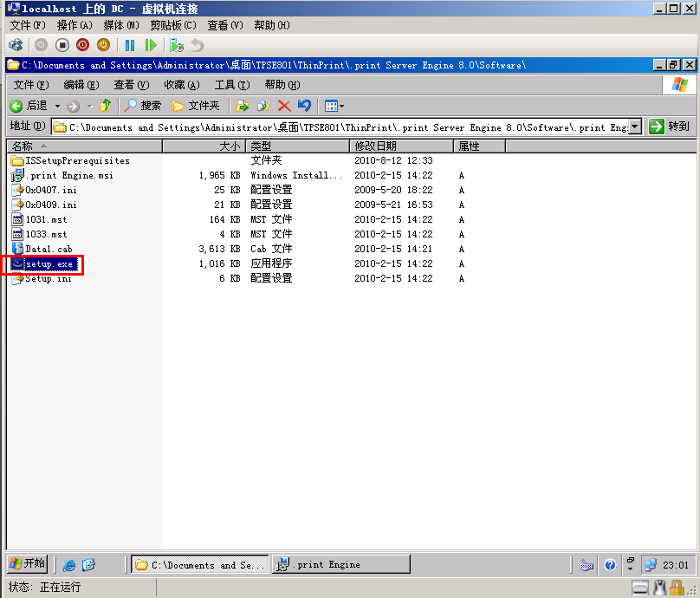
Task: Click the 23:01 tray clock
Action: pos(676,565)
